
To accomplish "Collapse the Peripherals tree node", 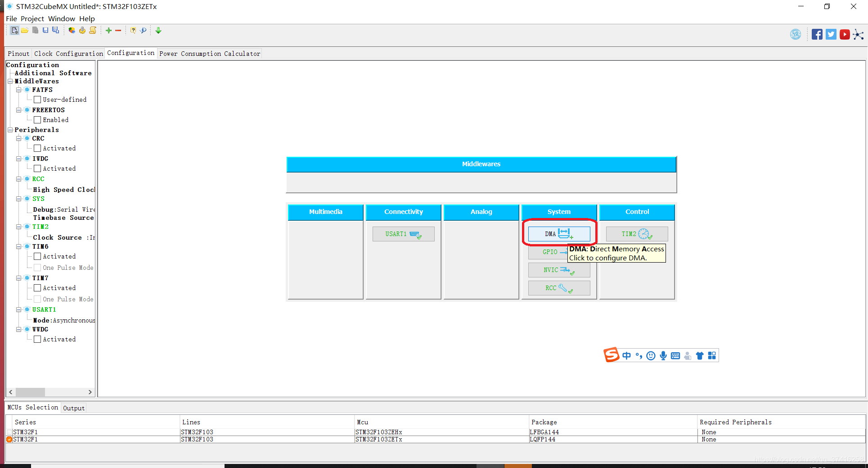I will click(x=10, y=130).
